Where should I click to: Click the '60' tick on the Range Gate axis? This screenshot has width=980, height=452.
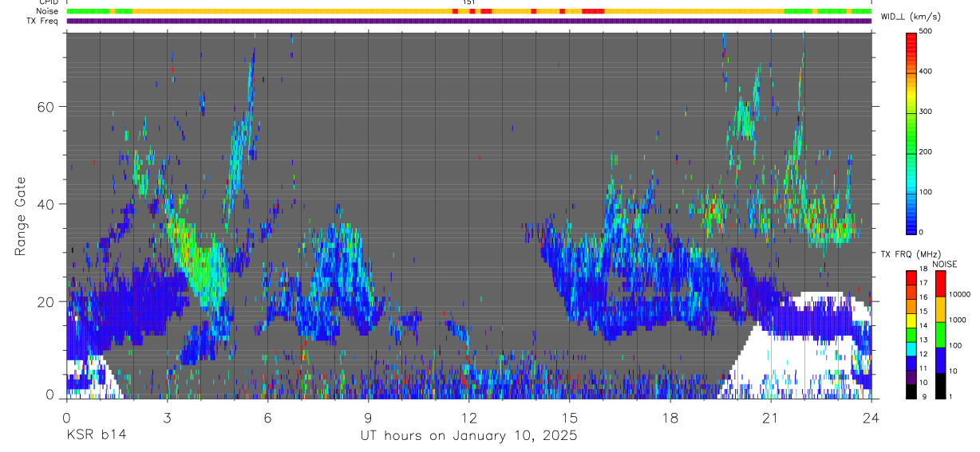click(45, 106)
